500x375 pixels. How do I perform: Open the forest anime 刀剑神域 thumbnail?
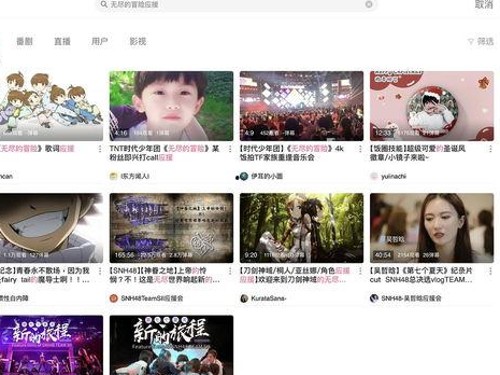pos(301,228)
